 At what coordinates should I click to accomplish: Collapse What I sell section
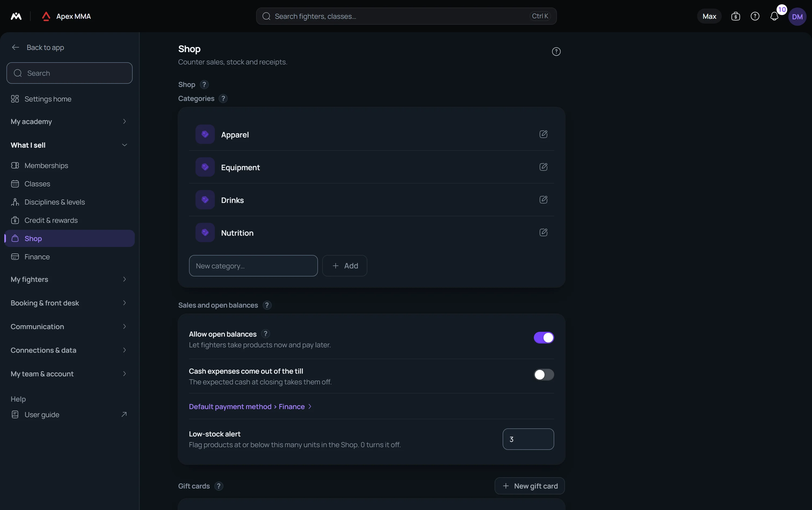pyautogui.click(x=70, y=145)
